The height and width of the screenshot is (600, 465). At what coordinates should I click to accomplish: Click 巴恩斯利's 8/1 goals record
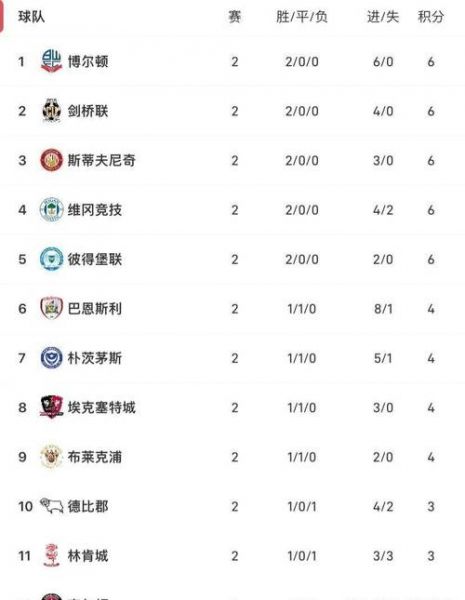tap(383, 308)
